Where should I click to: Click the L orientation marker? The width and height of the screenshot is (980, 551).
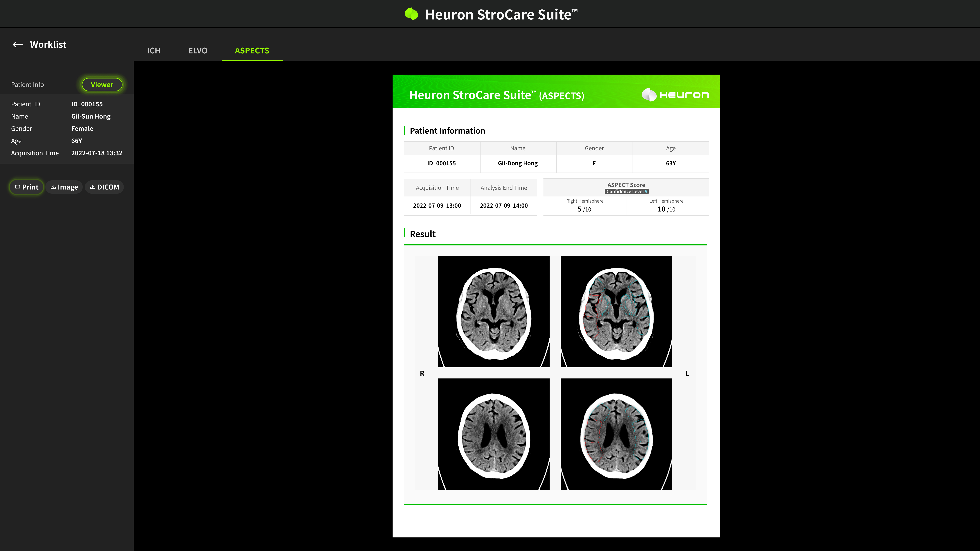click(x=687, y=373)
